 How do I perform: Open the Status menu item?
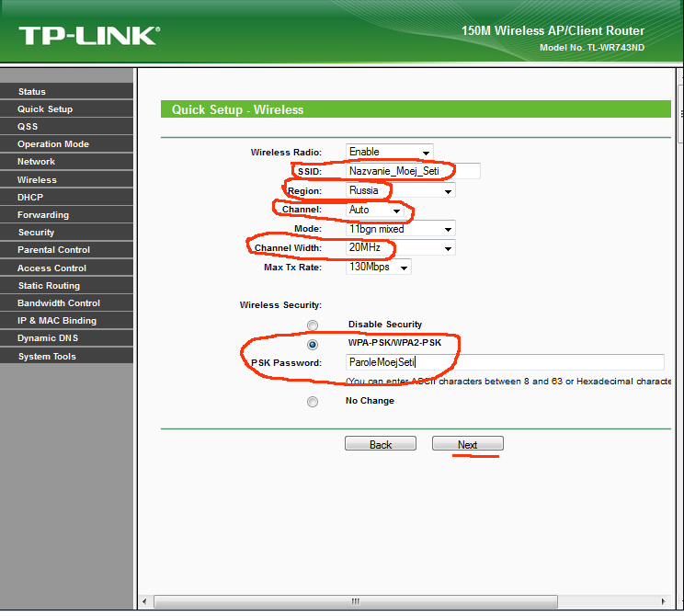[67, 91]
